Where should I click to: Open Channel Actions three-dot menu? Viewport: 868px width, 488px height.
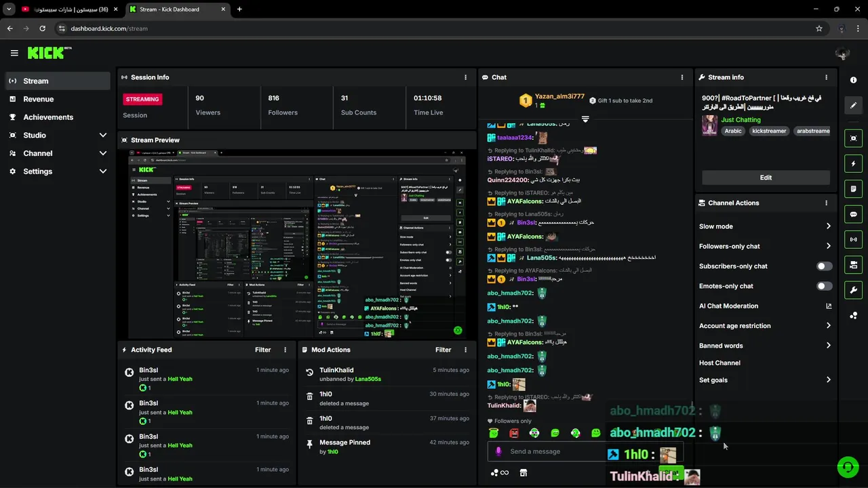pyautogui.click(x=826, y=203)
